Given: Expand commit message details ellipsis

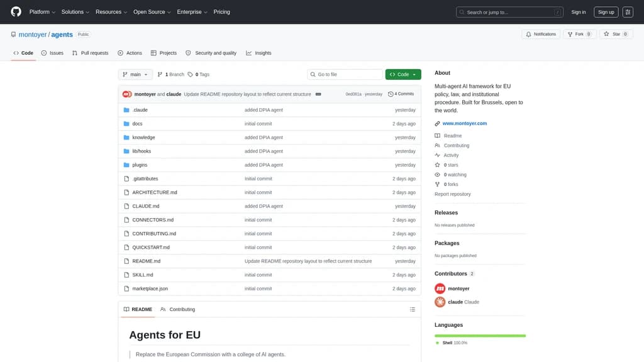Looking at the screenshot, I should pos(318,94).
